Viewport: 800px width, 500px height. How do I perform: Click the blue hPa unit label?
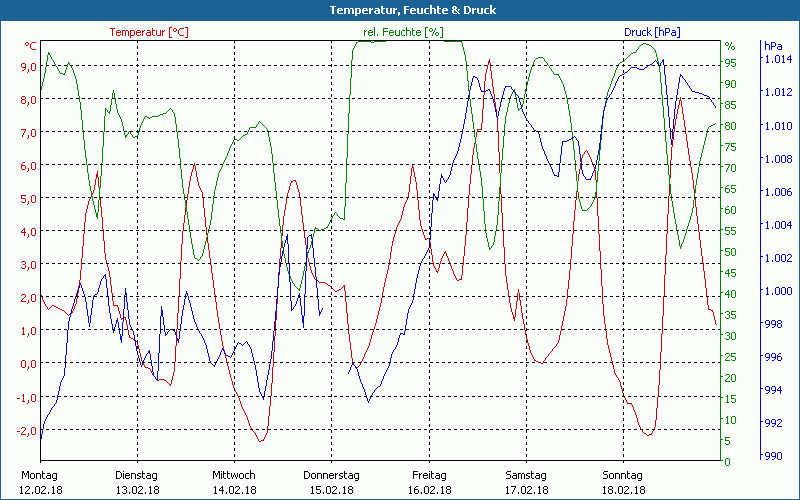(x=773, y=46)
